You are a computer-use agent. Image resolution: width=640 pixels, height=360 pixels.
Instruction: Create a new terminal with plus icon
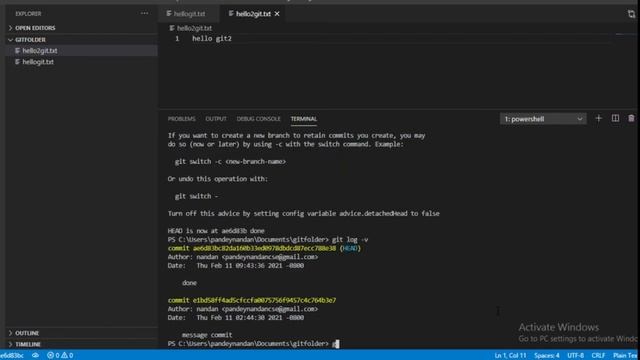598,118
